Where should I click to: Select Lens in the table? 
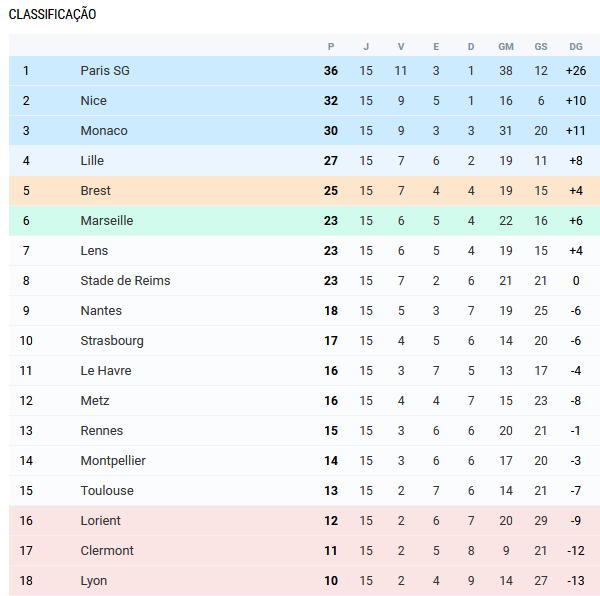point(94,251)
